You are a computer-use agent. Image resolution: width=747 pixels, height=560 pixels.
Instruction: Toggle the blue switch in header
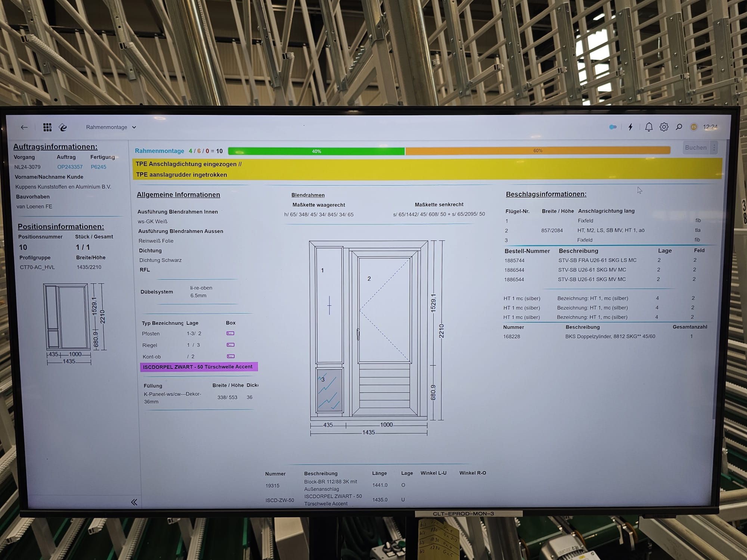point(613,127)
